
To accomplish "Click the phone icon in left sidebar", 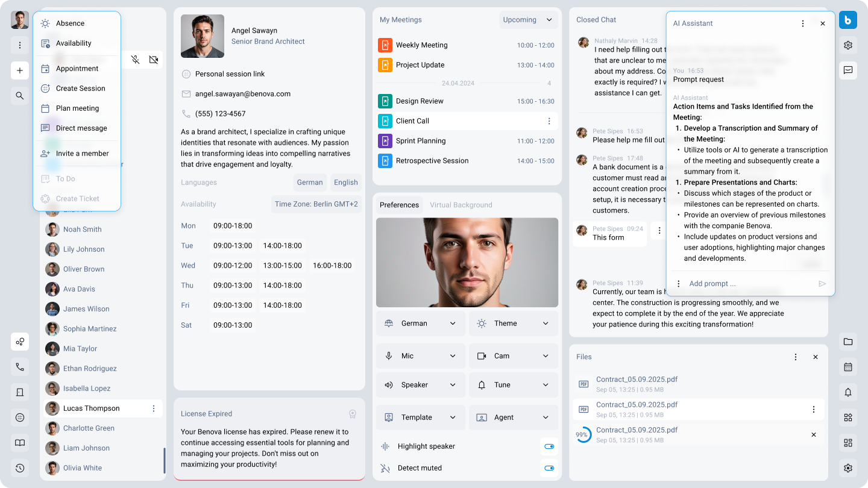I will point(20,366).
